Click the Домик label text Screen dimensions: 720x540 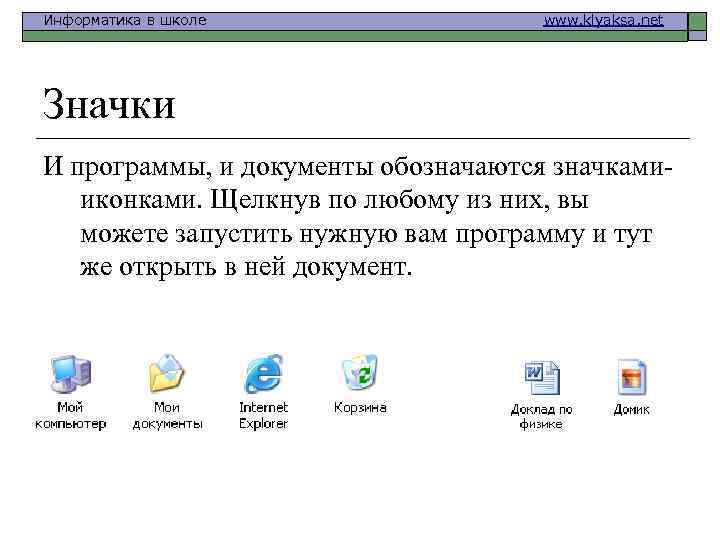point(631,409)
